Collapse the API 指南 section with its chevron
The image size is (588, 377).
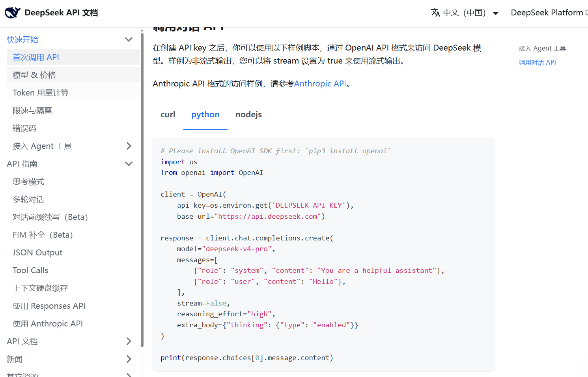click(129, 164)
